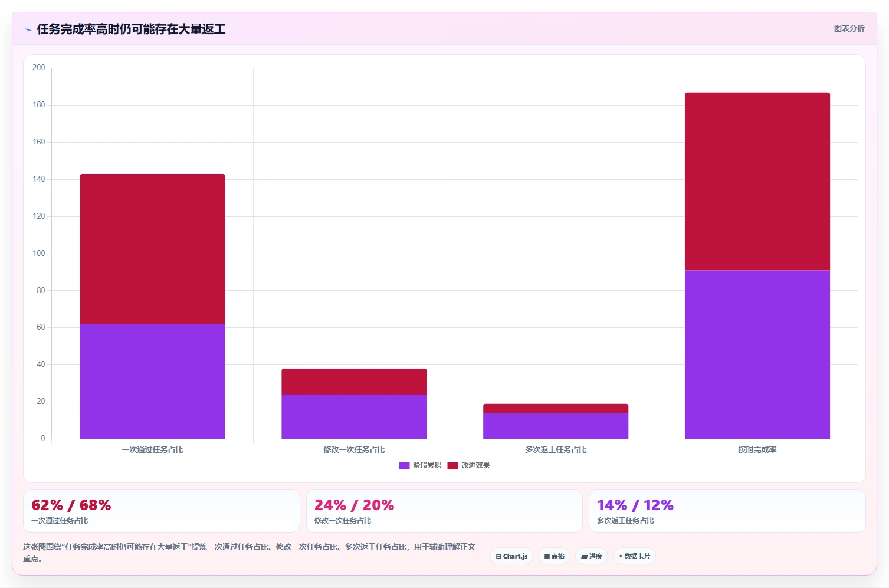Click the y-axis value 120
The height and width of the screenshot is (588, 889).
[38, 216]
